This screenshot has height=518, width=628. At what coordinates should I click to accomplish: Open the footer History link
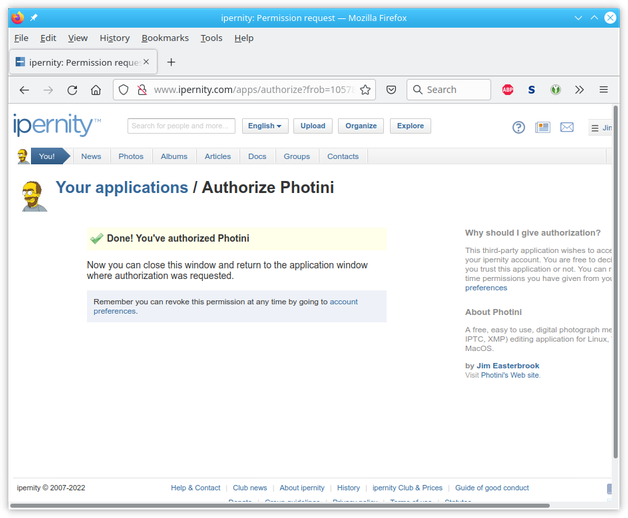tap(348, 488)
